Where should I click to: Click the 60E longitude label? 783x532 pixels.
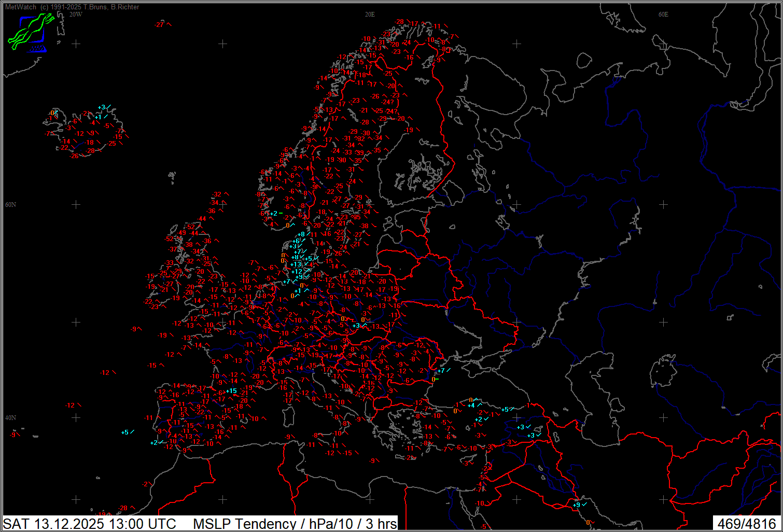(x=663, y=15)
